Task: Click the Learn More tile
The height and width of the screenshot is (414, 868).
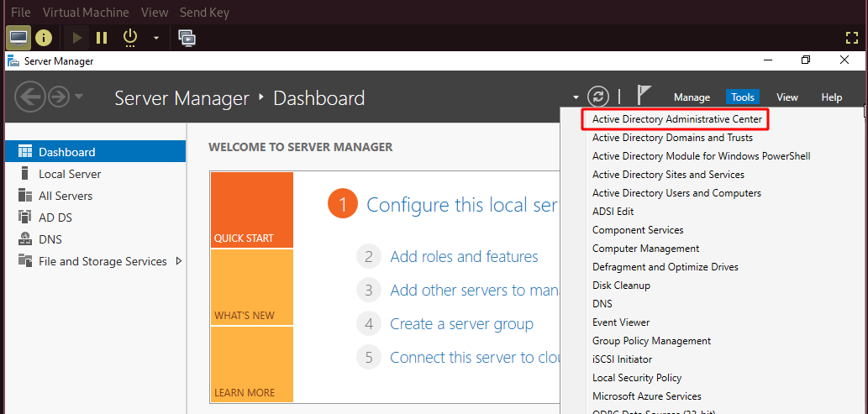Action: (x=252, y=364)
